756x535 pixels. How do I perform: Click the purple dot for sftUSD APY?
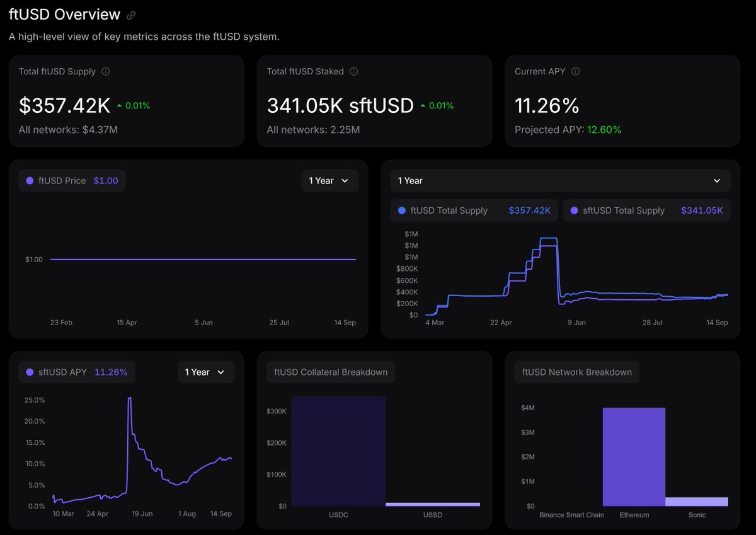[30, 372]
